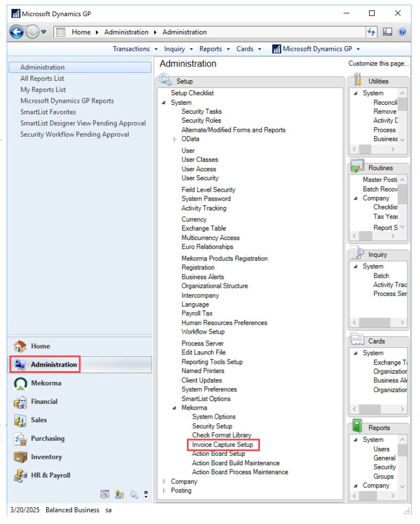
Task: Click Customize this page link
Action: pos(379,63)
